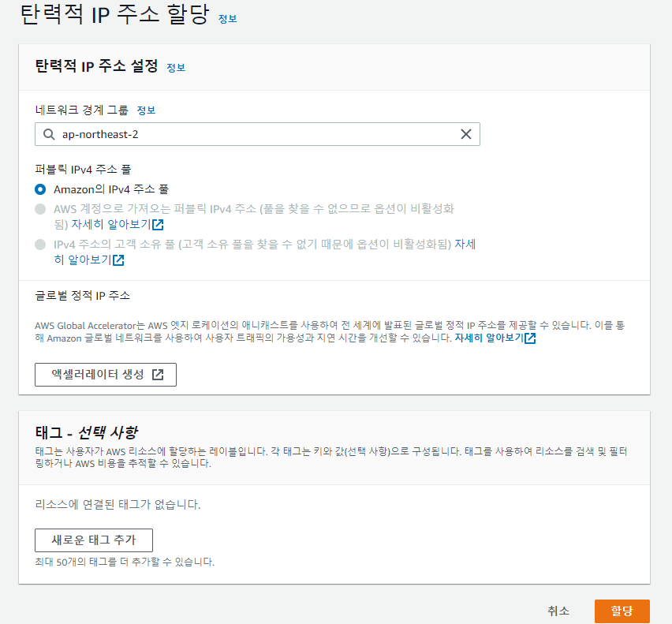Click the 퍼블릭 IPv4 주소 풀 label

pos(83,170)
